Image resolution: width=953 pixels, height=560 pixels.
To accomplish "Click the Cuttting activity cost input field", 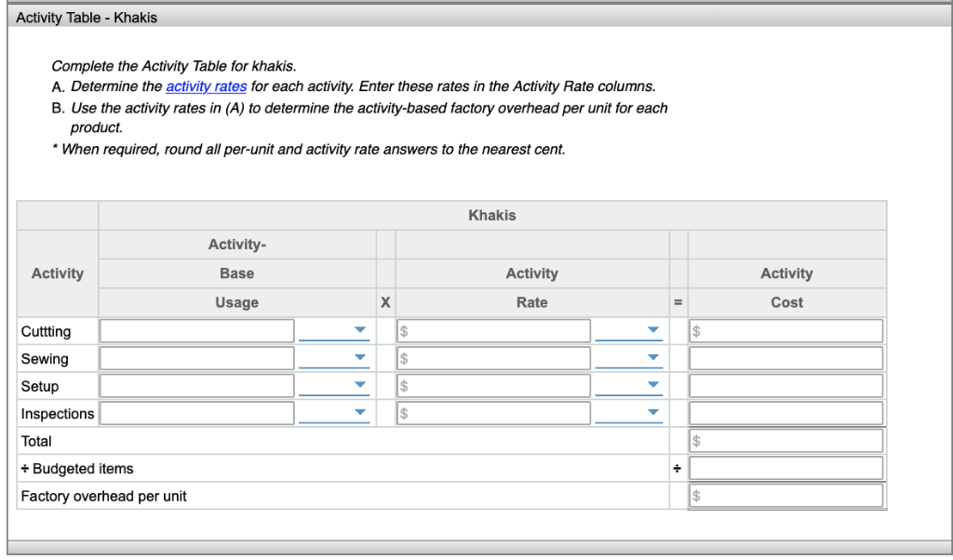I will tap(785, 331).
